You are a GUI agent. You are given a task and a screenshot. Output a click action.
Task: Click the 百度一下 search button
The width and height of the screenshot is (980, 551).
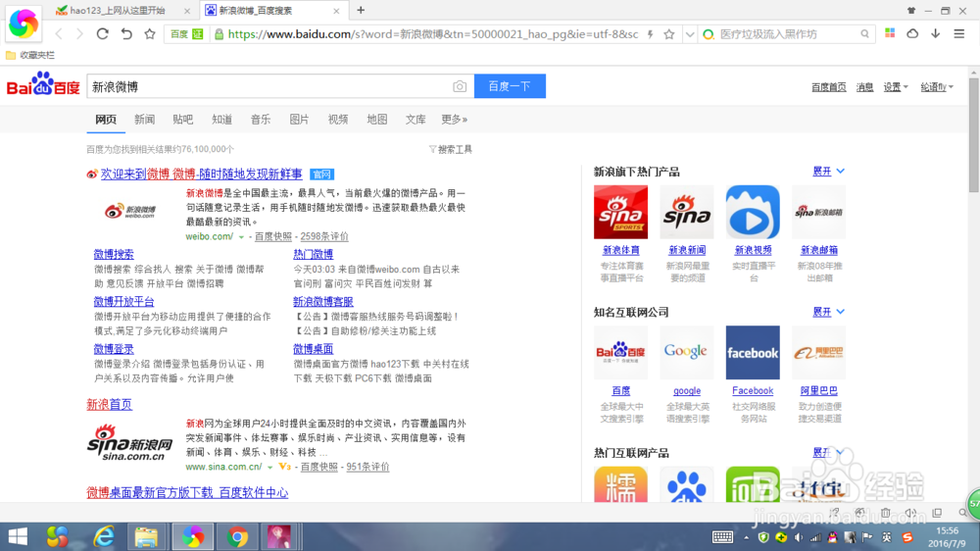pyautogui.click(x=510, y=86)
